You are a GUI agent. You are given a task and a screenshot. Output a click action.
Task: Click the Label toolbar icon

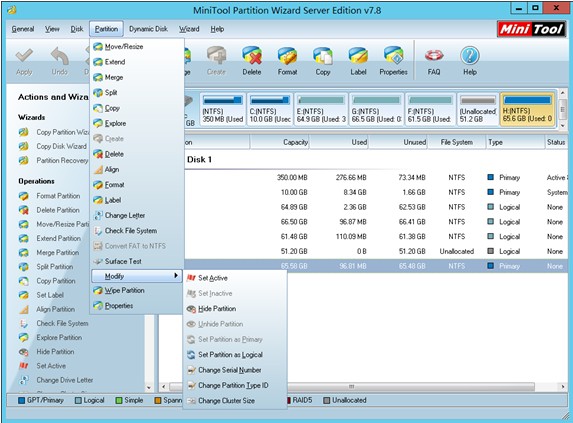tap(358, 61)
